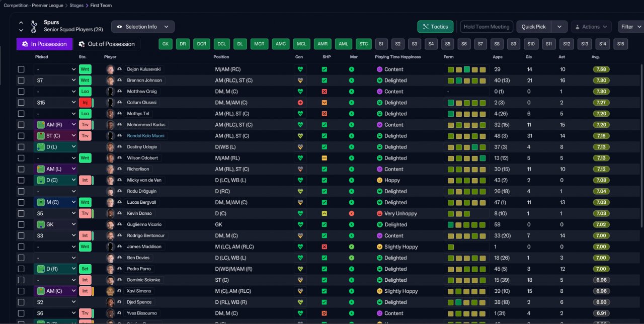Open the Picked dropdown showing ST (C)
The width and height of the screenshot is (644, 324).
(55, 136)
